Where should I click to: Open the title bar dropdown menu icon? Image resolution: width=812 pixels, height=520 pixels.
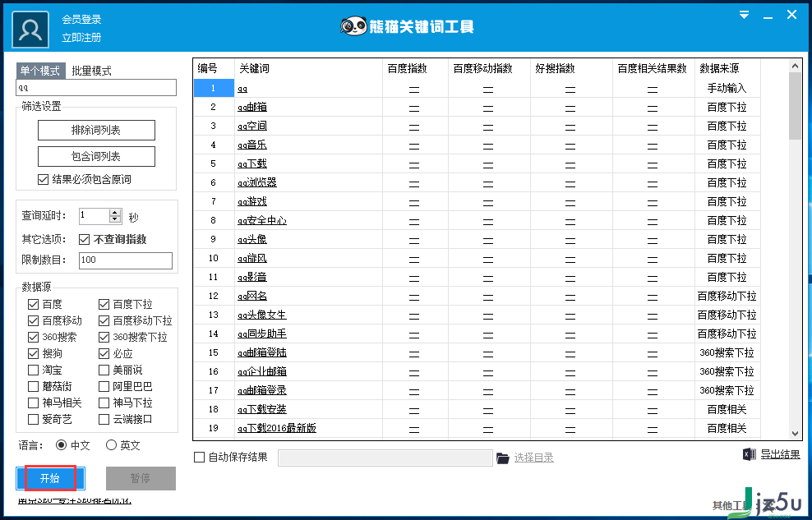(x=744, y=15)
